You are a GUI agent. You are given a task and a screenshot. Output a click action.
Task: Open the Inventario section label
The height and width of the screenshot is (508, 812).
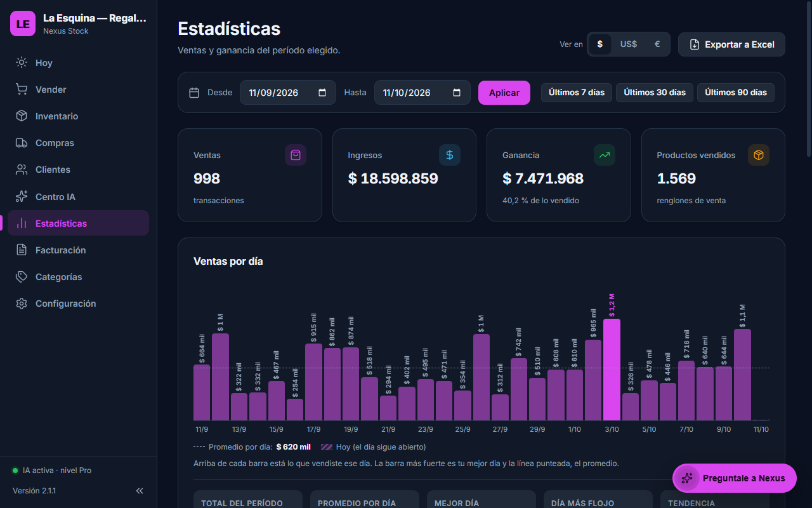(x=57, y=116)
